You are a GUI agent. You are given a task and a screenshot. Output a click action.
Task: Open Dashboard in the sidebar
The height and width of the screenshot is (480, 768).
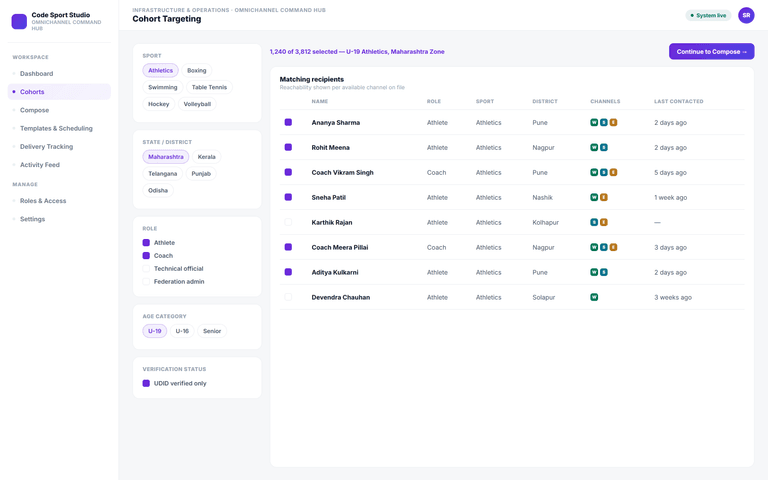click(x=59, y=73)
